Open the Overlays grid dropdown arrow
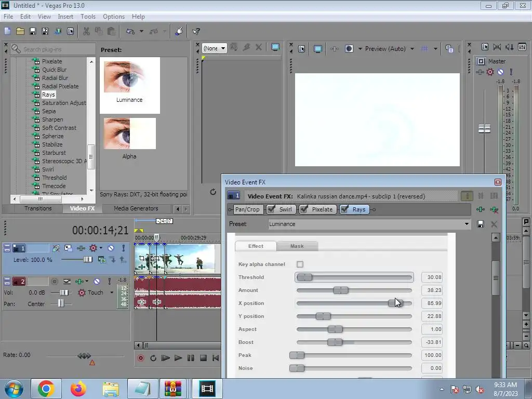 [436, 49]
